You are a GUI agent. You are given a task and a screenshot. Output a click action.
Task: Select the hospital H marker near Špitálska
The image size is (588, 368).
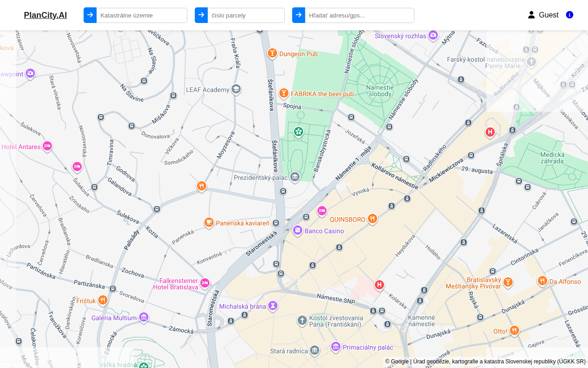point(490,132)
